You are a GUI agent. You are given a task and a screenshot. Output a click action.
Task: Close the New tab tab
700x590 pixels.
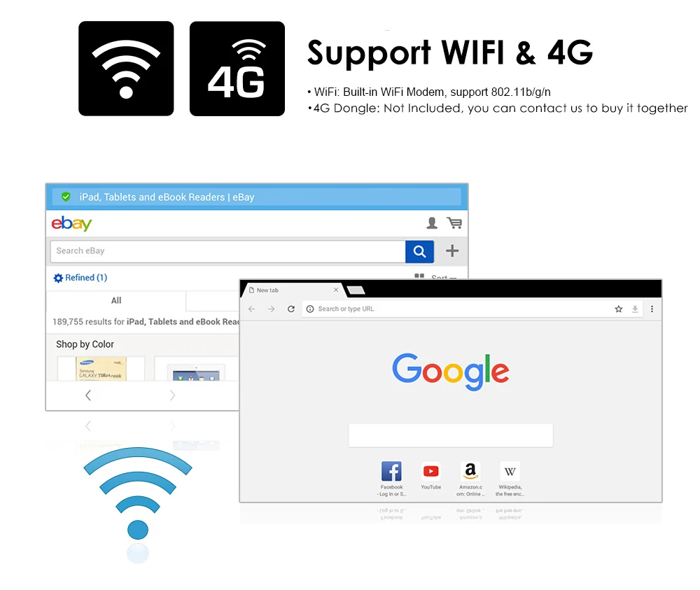(x=336, y=290)
